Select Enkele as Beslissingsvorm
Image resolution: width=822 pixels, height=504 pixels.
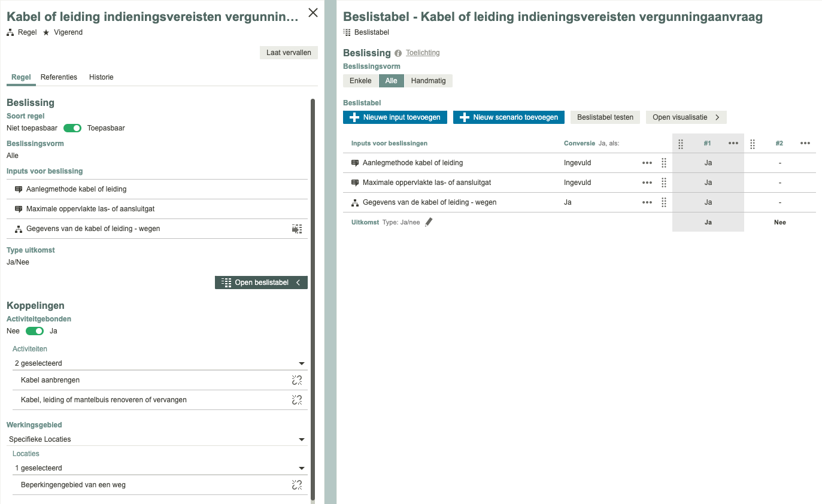tap(360, 81)
